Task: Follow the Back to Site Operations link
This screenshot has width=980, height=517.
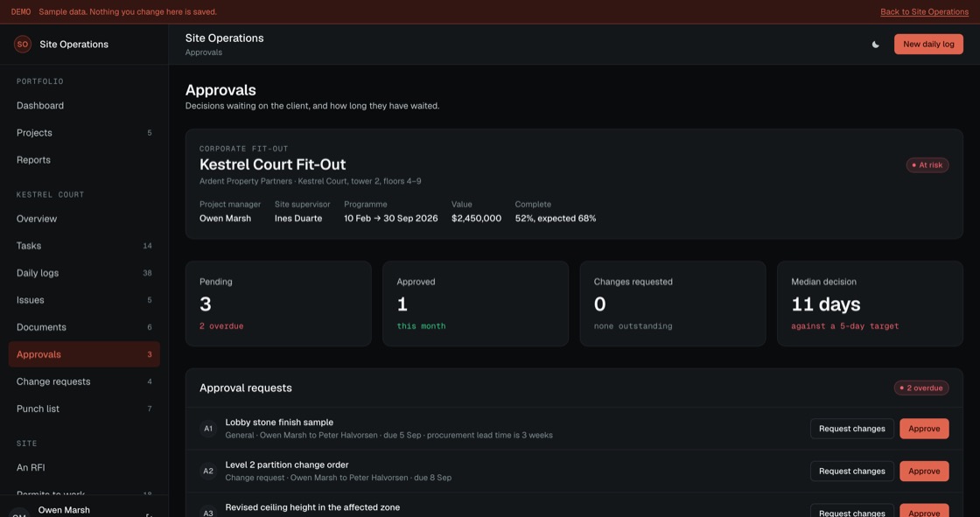Action: [x=924, y=12]
